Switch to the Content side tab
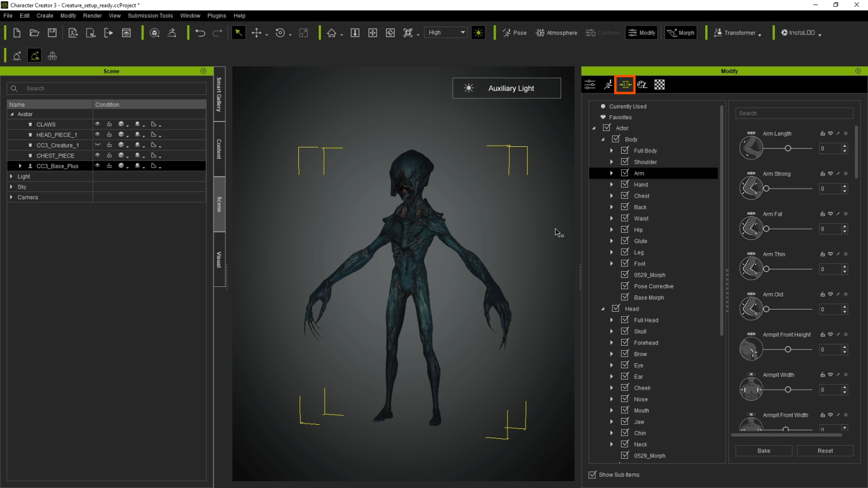Screen dimensions: 868x488 [x=219, y=149]
